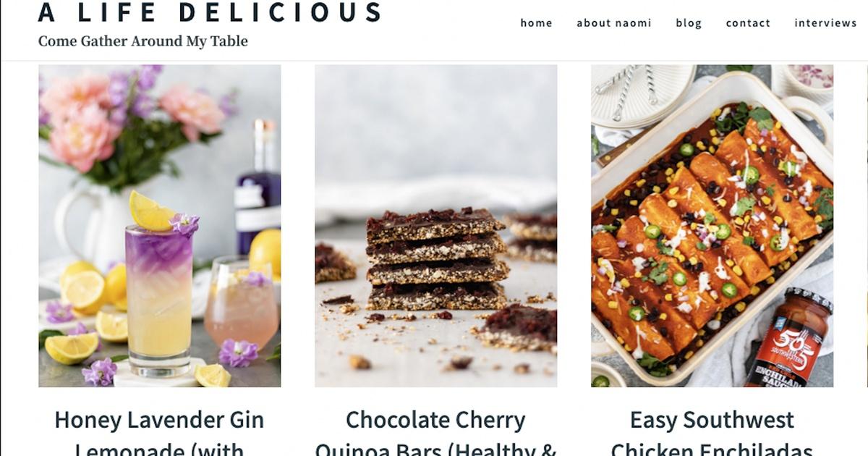Screen dimensions: 868x456
Task: Open the interviews navigation link
Action: 825,23
